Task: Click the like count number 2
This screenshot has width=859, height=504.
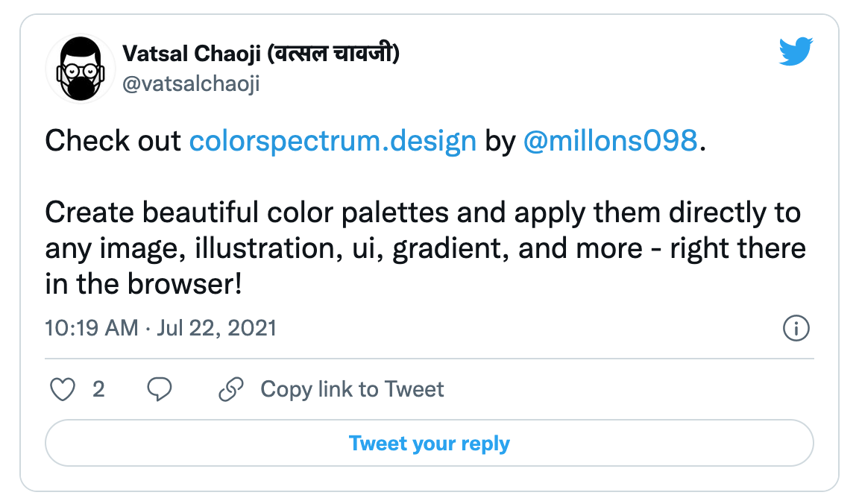Action: click(x=98, y=389)
